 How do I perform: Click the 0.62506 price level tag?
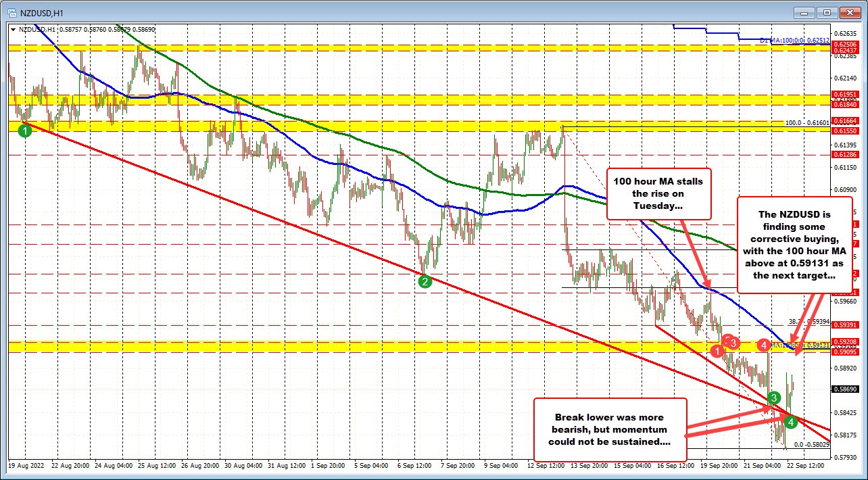pos(846,44)
